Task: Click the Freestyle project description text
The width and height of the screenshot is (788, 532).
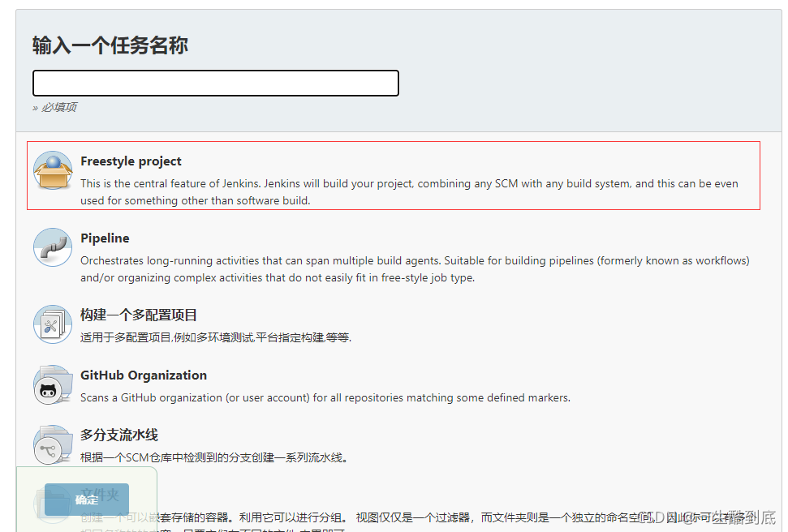Action: point(409,192)
